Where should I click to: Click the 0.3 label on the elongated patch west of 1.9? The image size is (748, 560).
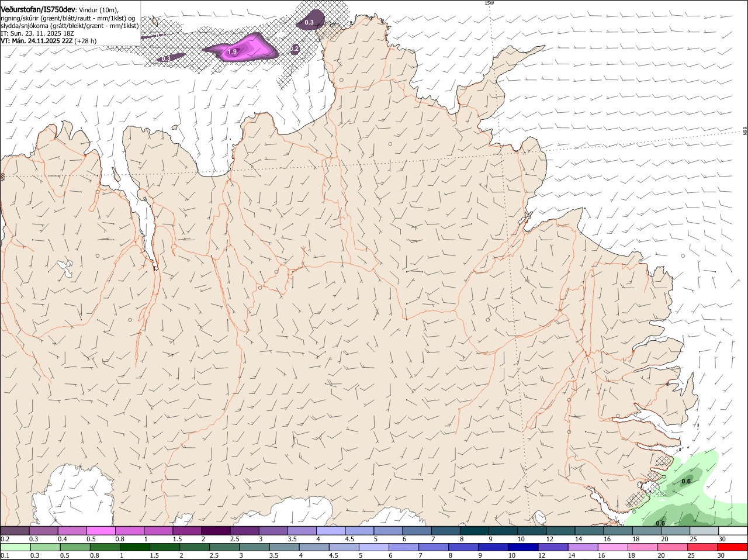(x=165, y=58)
